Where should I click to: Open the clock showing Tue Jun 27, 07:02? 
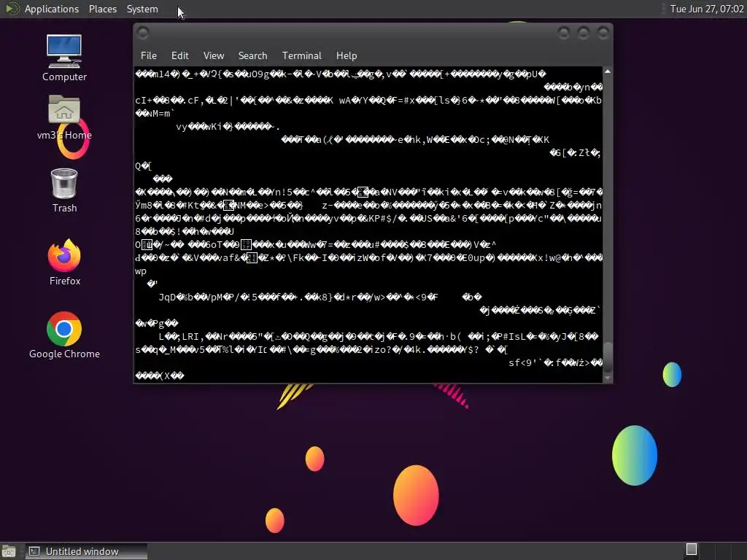point(706,9)
